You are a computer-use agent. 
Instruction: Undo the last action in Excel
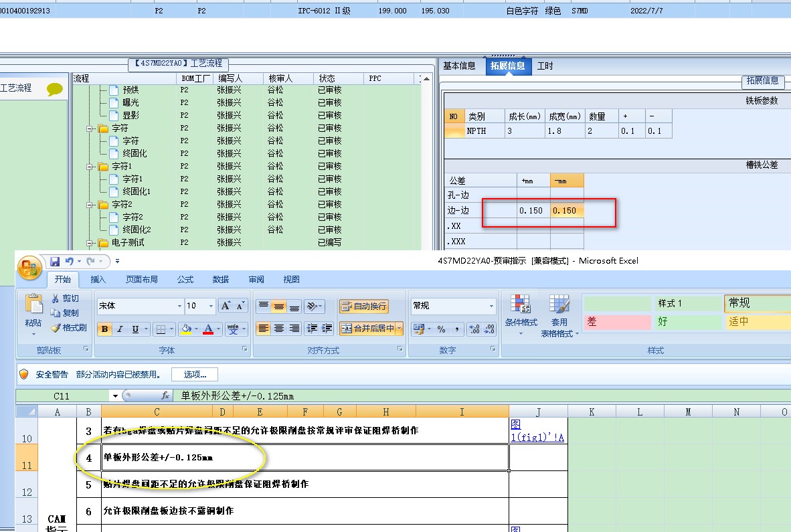pos(70,261)
